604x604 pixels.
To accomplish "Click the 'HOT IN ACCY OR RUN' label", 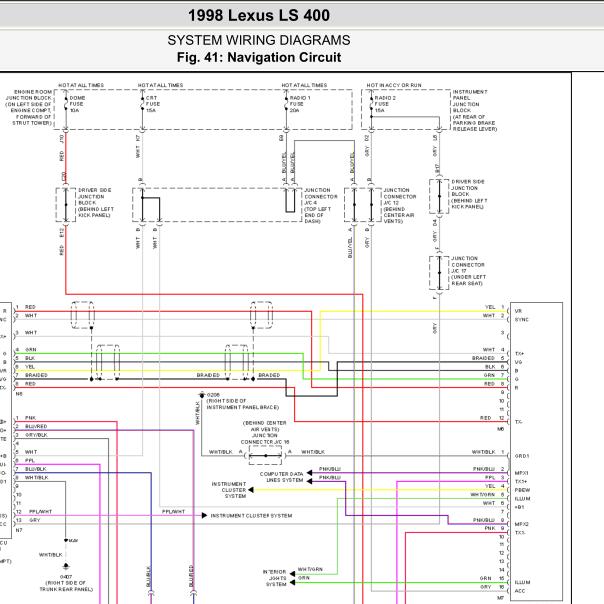I will (x=394, y=85).
